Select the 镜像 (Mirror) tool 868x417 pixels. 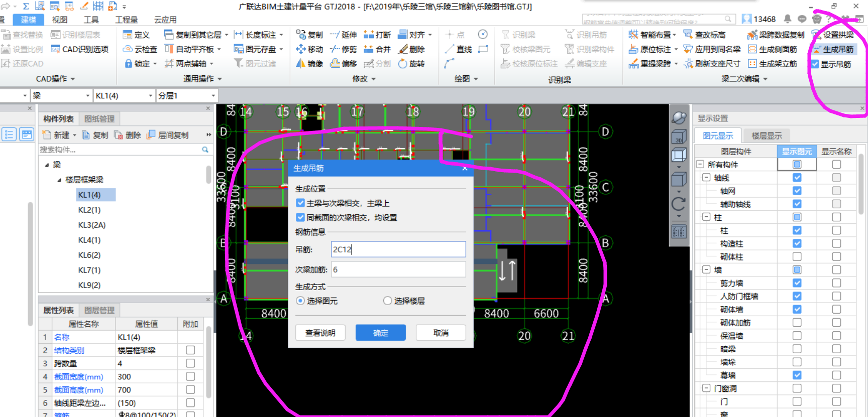click(x=309, y=64)
